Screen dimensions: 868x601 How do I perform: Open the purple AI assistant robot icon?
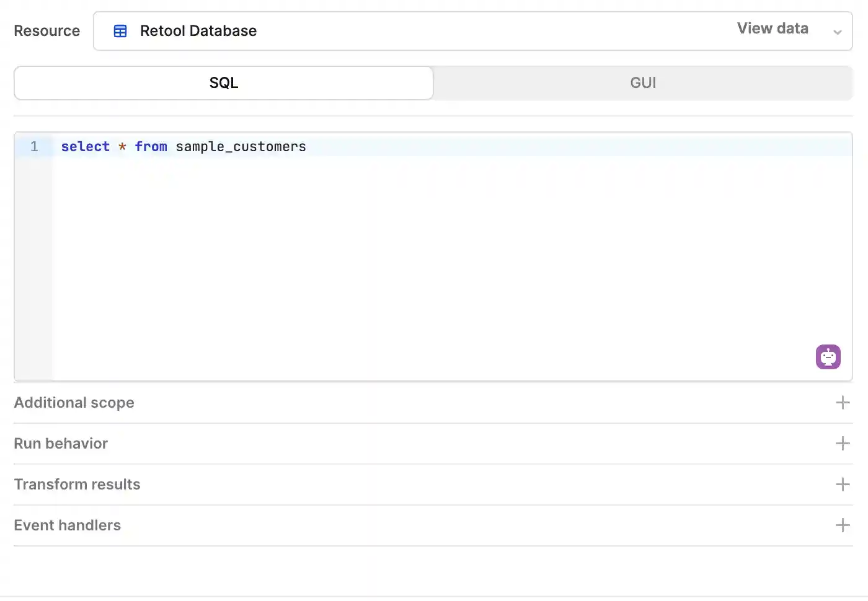pos(828,357)
